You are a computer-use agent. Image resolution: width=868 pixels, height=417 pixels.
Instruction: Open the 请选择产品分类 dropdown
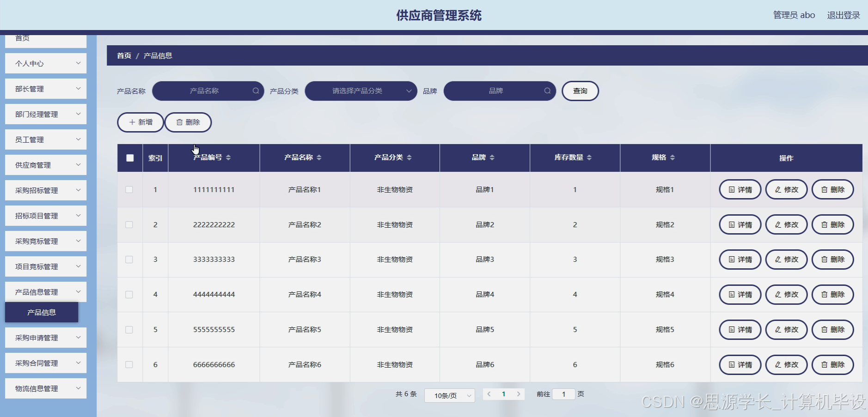point(361,91)
